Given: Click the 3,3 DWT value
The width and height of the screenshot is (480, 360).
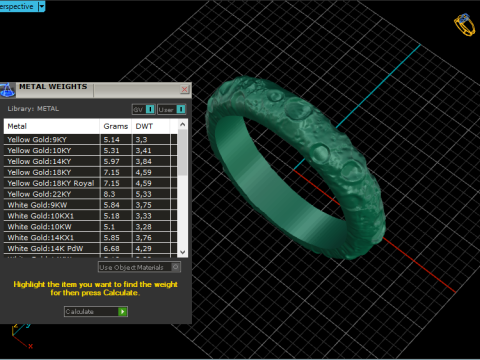Looking at the screenshot, I should coord(141,140).
